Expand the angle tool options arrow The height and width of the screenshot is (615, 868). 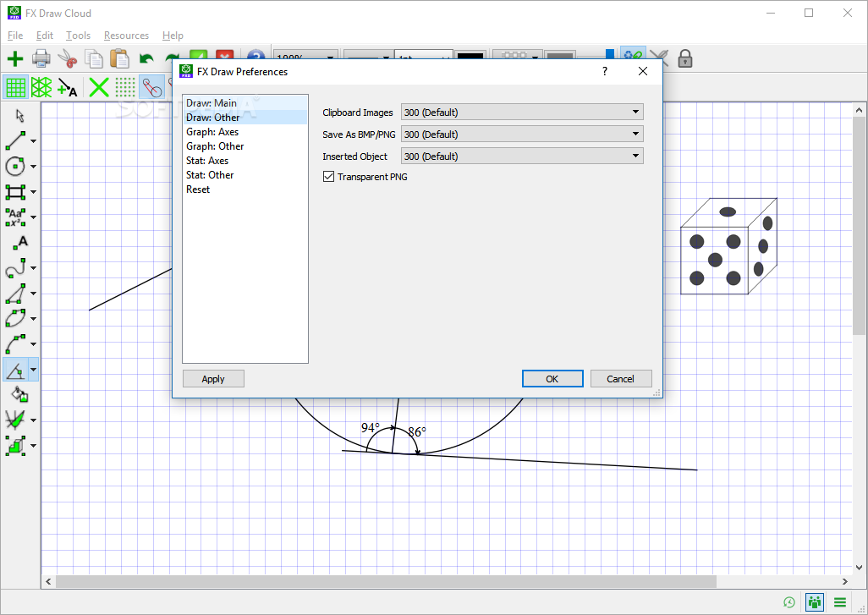tap(33, 369)
